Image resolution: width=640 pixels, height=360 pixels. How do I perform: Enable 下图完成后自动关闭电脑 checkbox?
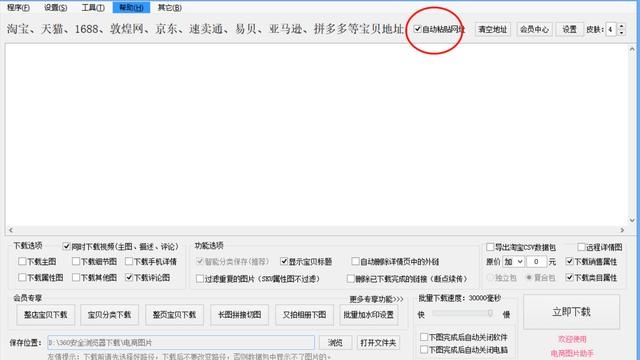[424, 350]
